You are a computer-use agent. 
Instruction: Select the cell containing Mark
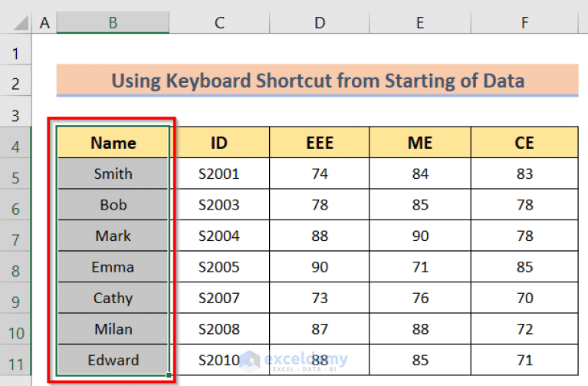pos(113,236)
